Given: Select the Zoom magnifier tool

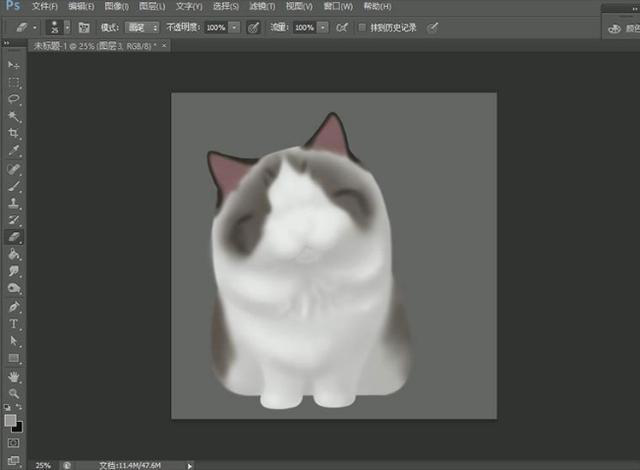Looking at the screenshot, I should tap(14, 394).
